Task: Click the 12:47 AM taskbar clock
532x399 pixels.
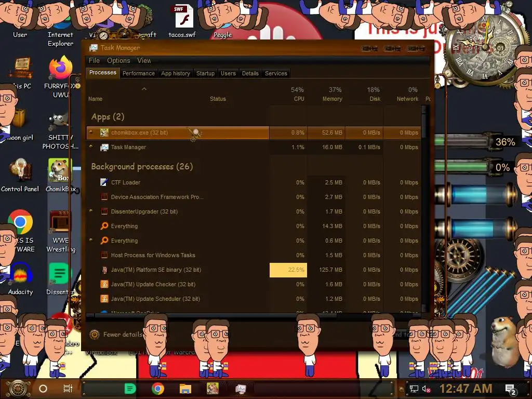Action: pos(465,389)
